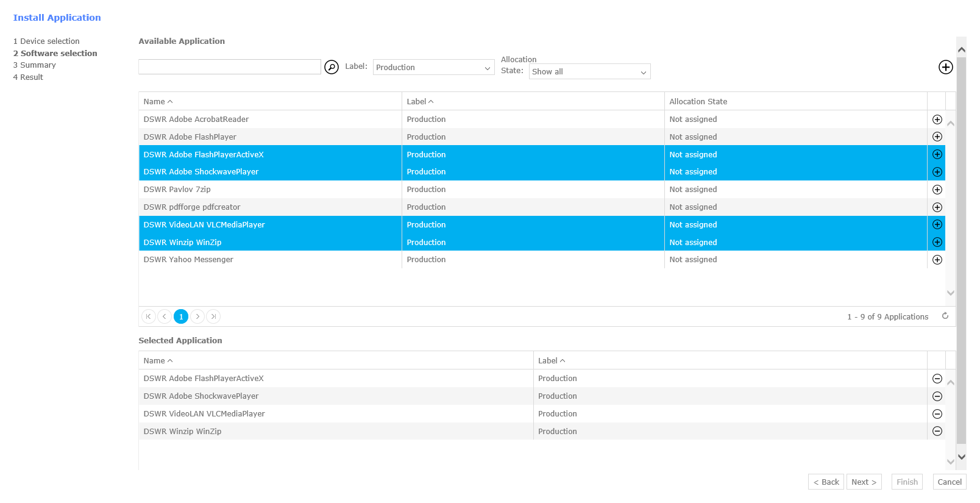Refresh the applications list
This screenshot has width=980, height=503.
tap(945, 316)
